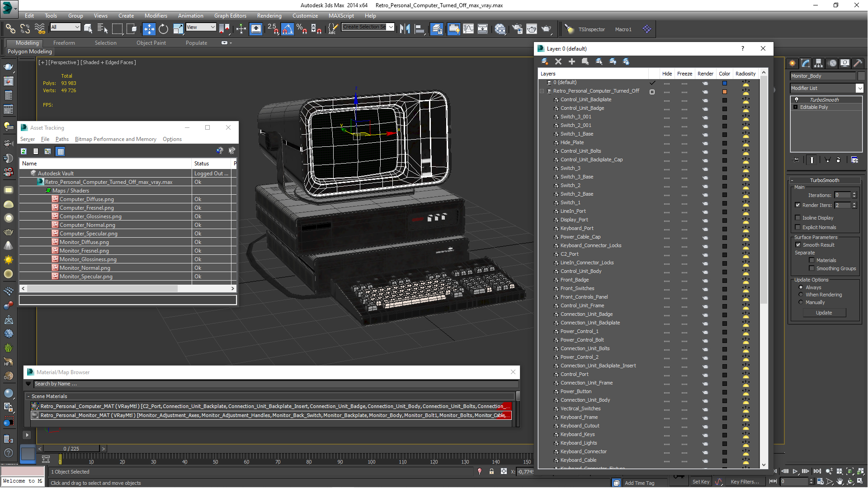Viewport: 868px width, 488px height.
Task: Add selected objects to highlighted layer
Action: [572, 61]
